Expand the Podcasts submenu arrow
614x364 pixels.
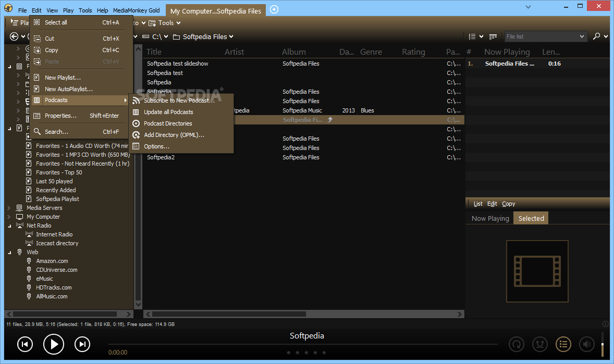click(125, 100)
